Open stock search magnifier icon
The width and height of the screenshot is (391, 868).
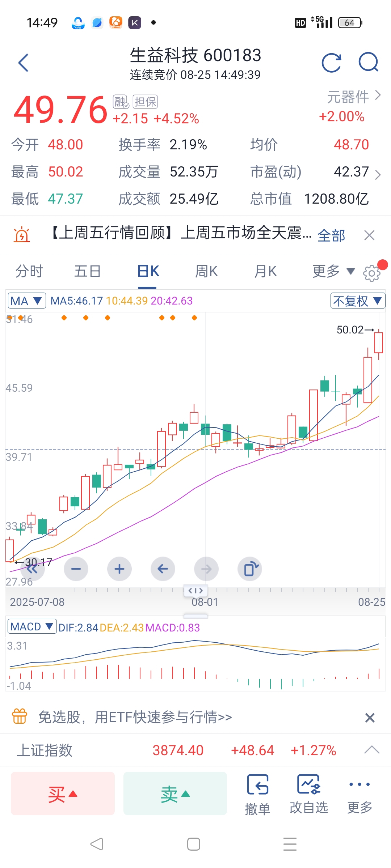(x=369, y=63)
